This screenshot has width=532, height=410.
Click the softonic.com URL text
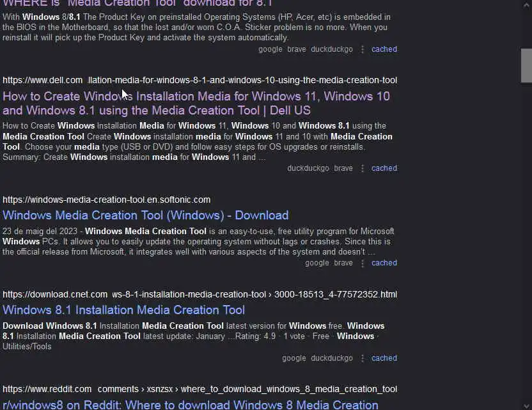coord(107,200)
